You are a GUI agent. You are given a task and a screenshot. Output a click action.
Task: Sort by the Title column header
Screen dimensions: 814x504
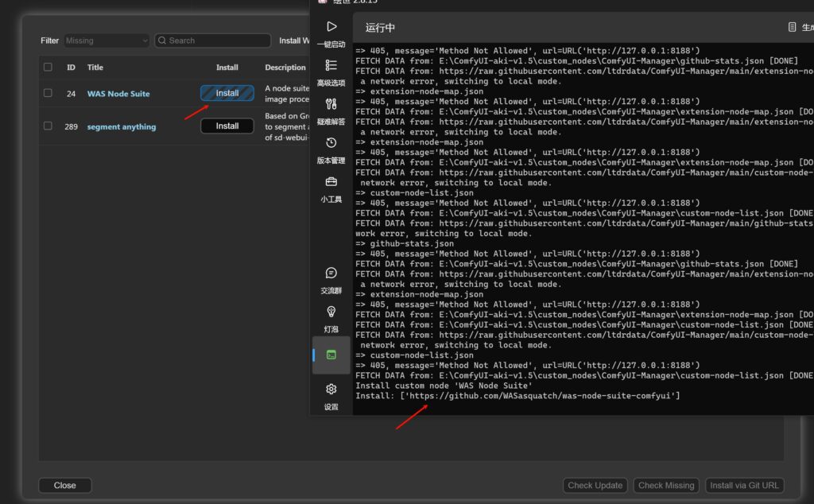coord(95,68)
